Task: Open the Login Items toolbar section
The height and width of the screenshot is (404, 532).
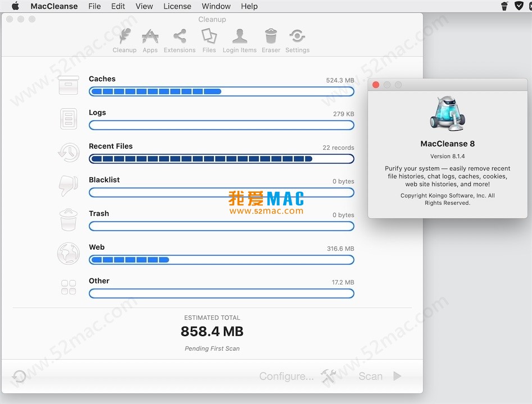Action: coord(239,40)
